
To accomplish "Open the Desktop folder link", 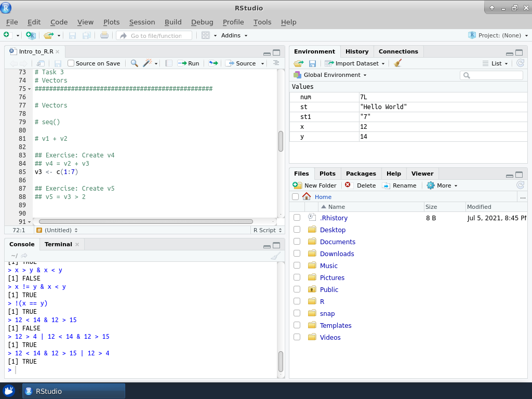I will pyautogui.click(x=332, y=230).
